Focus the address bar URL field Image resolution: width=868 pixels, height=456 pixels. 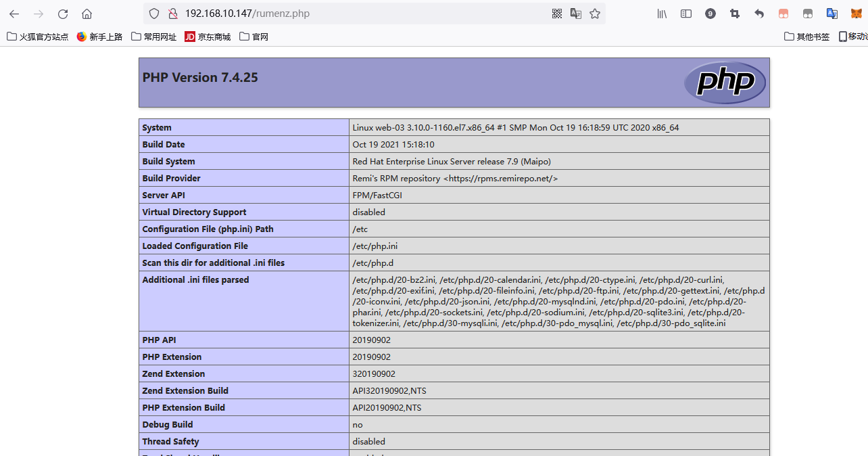pos(365,14)
